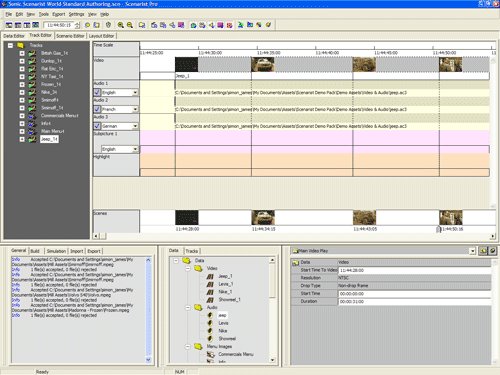This screenshot has height=375, width=500.
Task: Click the first black video thumbnail in Video track
Action: [186, 64]
